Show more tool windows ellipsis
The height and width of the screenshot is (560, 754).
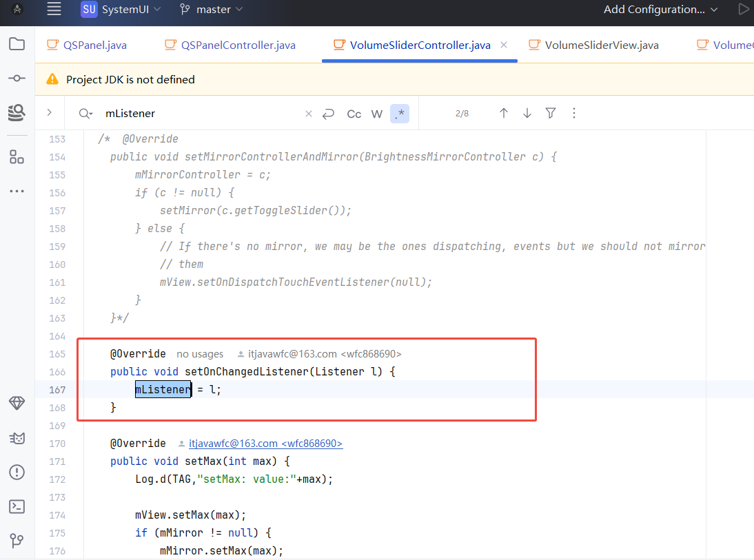(x=17, y=191)
